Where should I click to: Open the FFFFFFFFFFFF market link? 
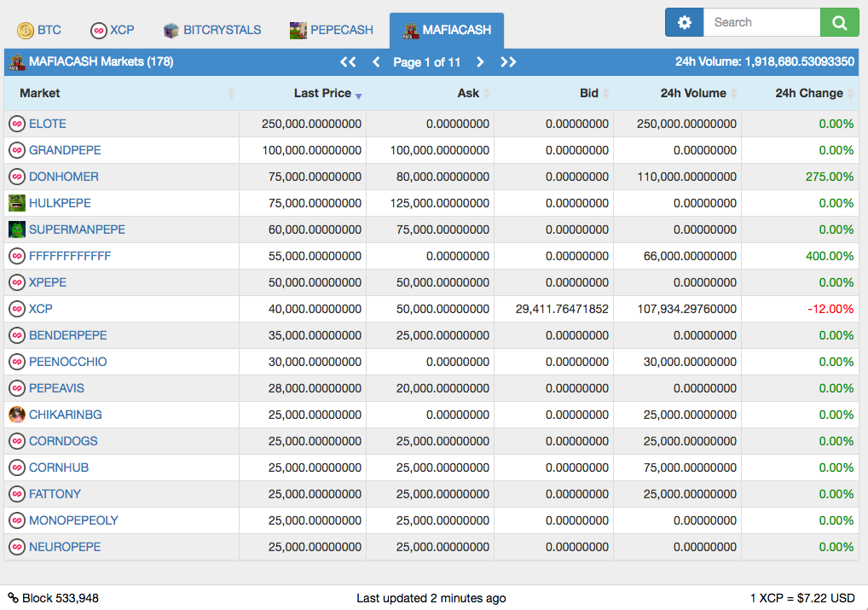click(70, 256)
